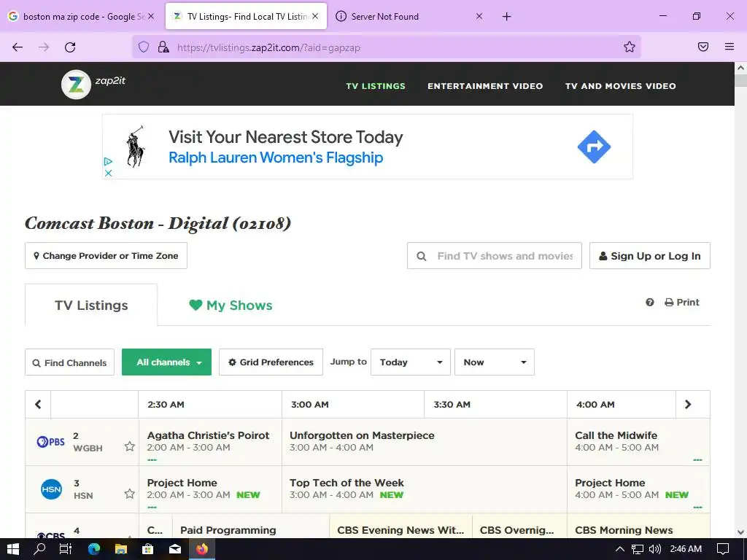Favorite HSN channel with its star

(x=130, y=494)
